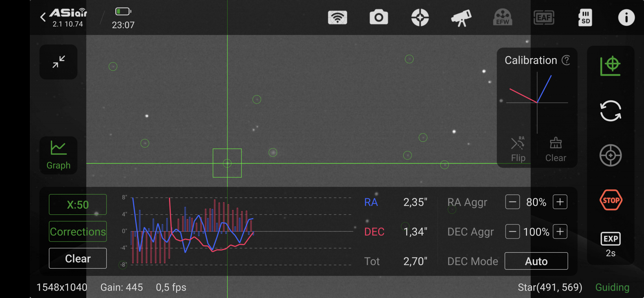Image resolution: width=644 pixels, height=298 pixels.
Task: Open the main camera settings icon
Action: pyautogui.click(x=379, y=17)
